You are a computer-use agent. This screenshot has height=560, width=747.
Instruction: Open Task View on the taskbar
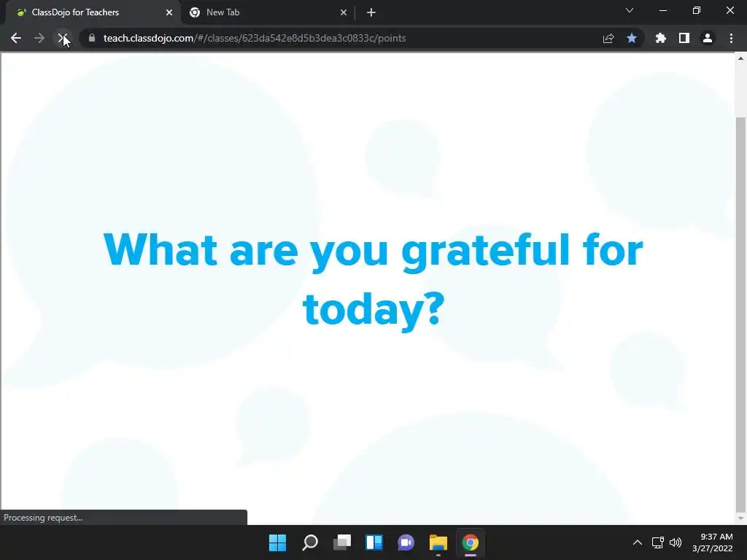(x=342, y=542)
